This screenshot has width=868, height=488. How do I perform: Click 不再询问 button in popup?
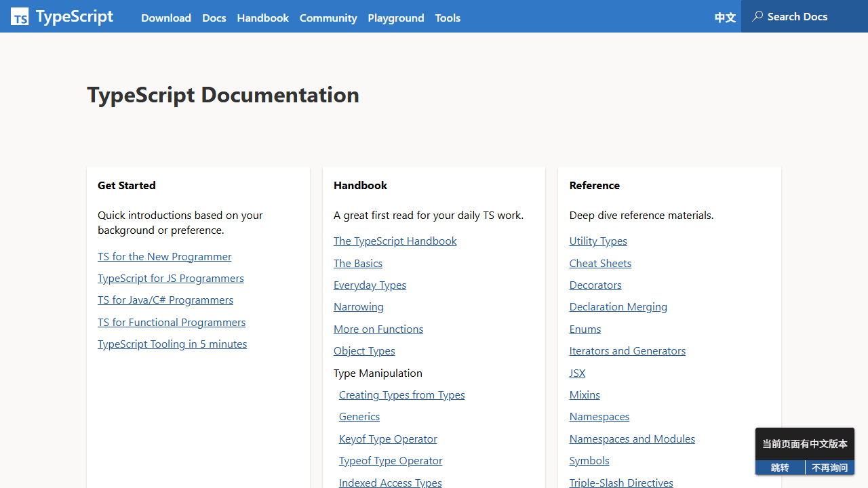pyautogui.click(x=830, y=468)
